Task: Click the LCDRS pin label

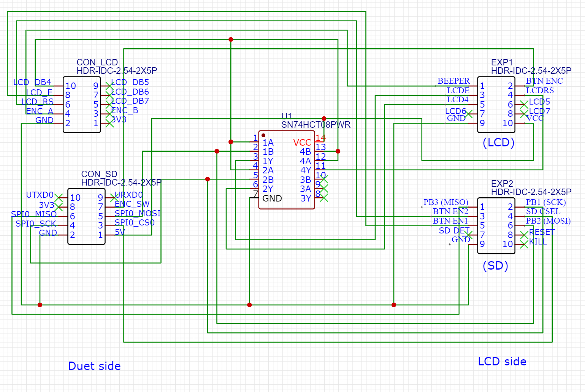Action: 540,90
